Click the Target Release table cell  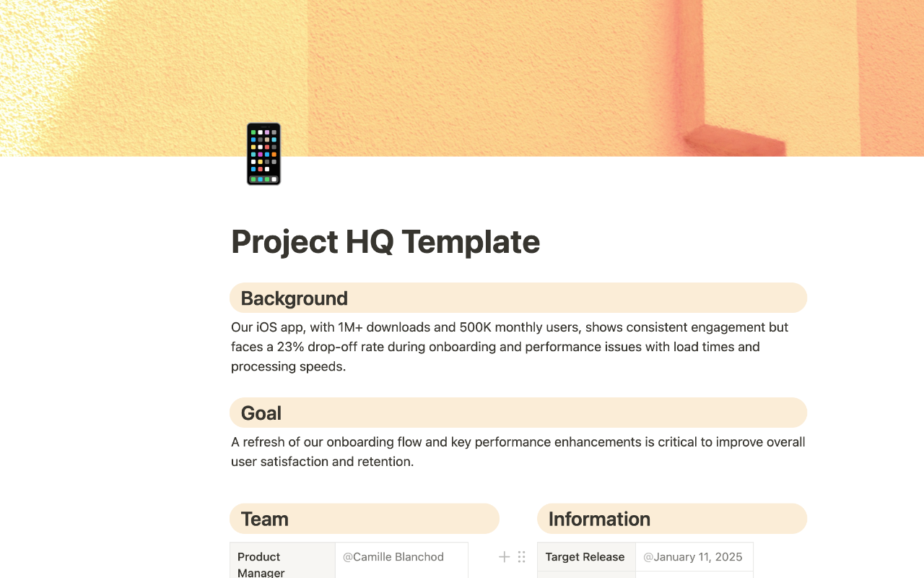click(x=587, y=557)
